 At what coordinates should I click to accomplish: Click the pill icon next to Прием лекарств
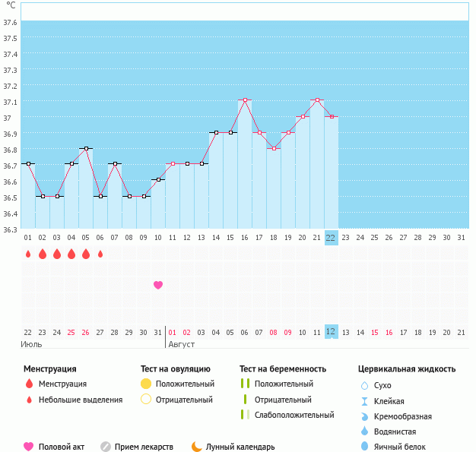106,447
